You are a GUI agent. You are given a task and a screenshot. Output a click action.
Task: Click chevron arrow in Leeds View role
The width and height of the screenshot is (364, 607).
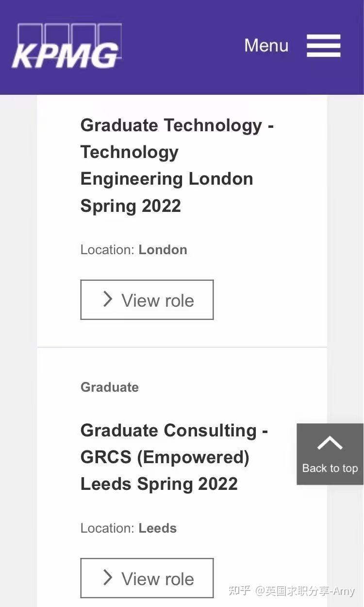pos(108,578)
